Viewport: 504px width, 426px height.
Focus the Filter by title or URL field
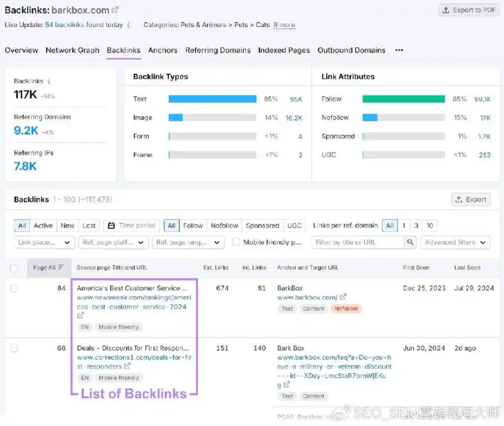[357, 242]
